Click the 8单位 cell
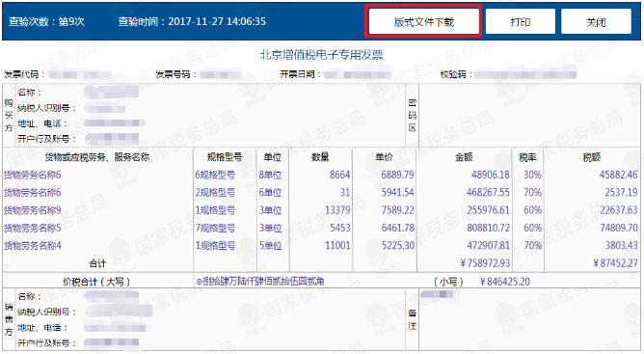Viewport: 644px width, 354px height. (x=270, y=176)
